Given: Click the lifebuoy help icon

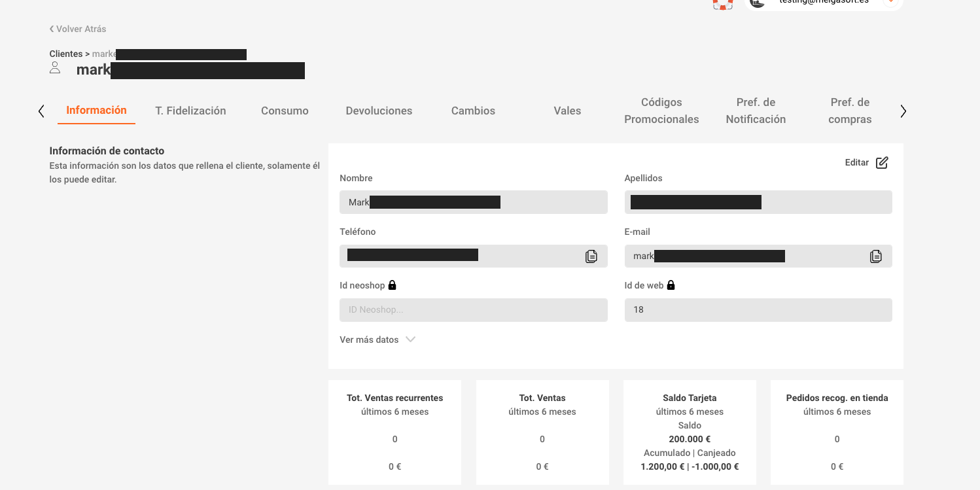Looking at the screenshot, I should pos(722,3).
